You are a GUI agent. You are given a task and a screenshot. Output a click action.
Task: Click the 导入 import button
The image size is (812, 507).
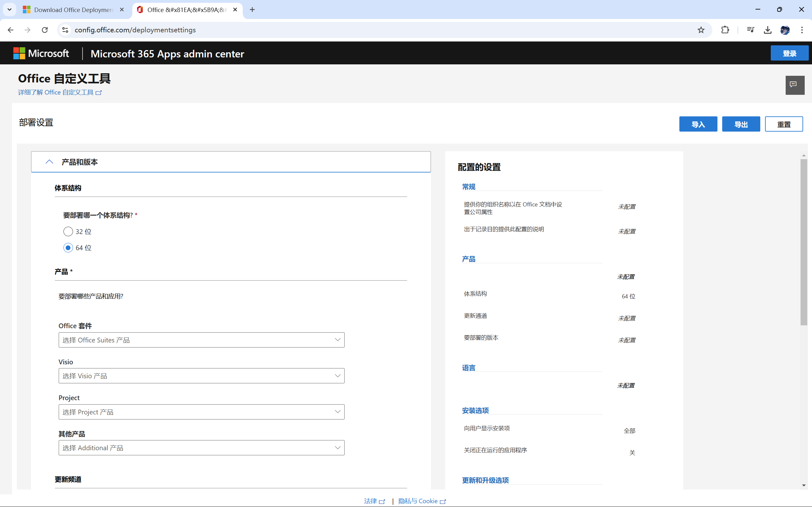[x=698, y=124]
